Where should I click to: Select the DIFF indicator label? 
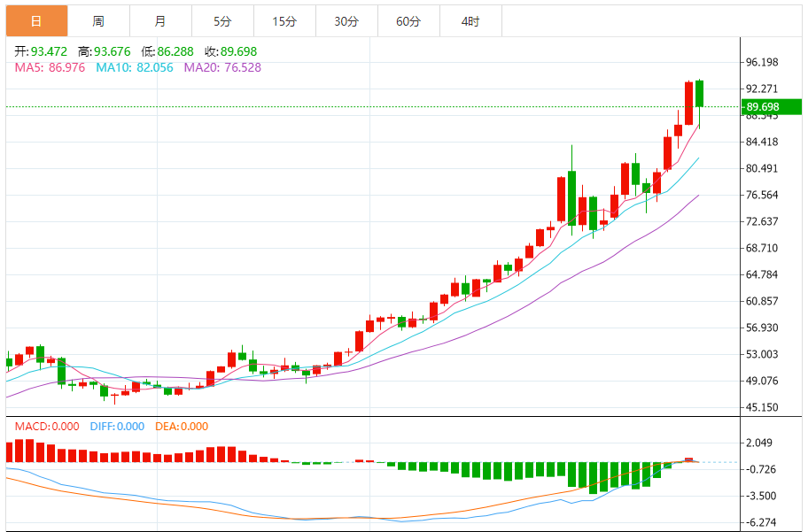point(117,427)
